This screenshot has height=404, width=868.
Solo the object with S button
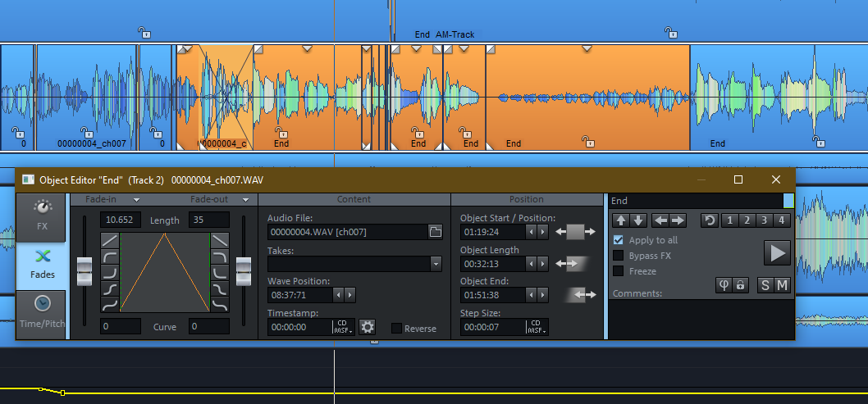(765, 285)
